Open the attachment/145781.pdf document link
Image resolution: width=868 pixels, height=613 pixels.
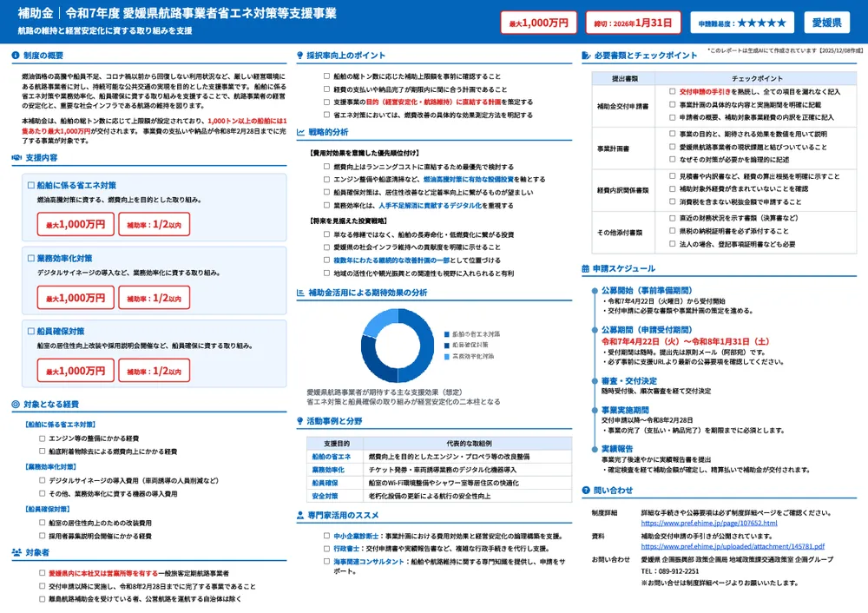tap(732, 547)
